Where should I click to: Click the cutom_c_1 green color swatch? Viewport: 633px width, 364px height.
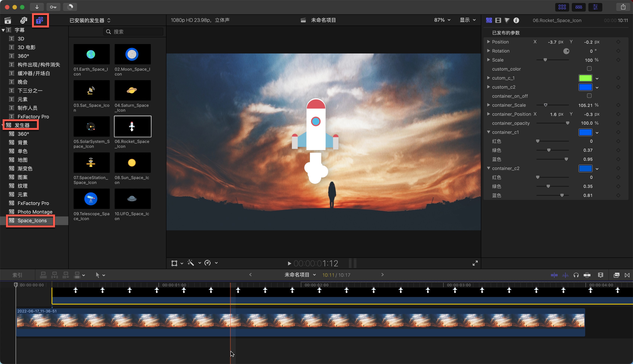[585, 78]
